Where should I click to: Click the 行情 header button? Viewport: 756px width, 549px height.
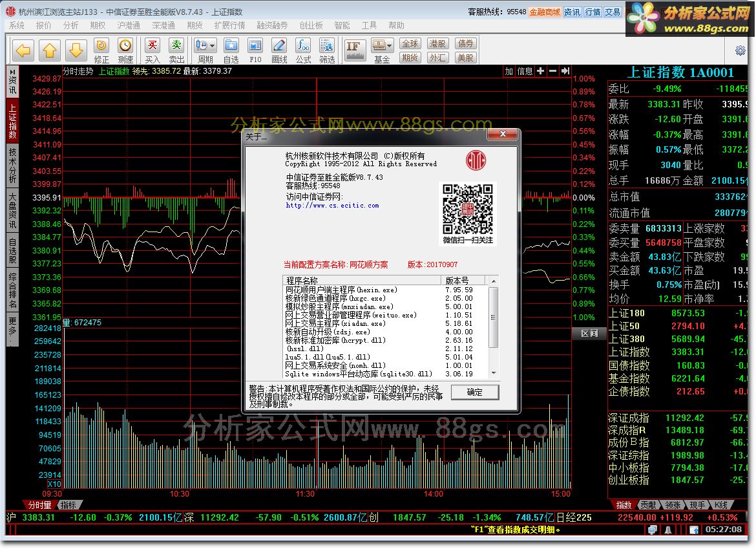[x=593, y=12]
